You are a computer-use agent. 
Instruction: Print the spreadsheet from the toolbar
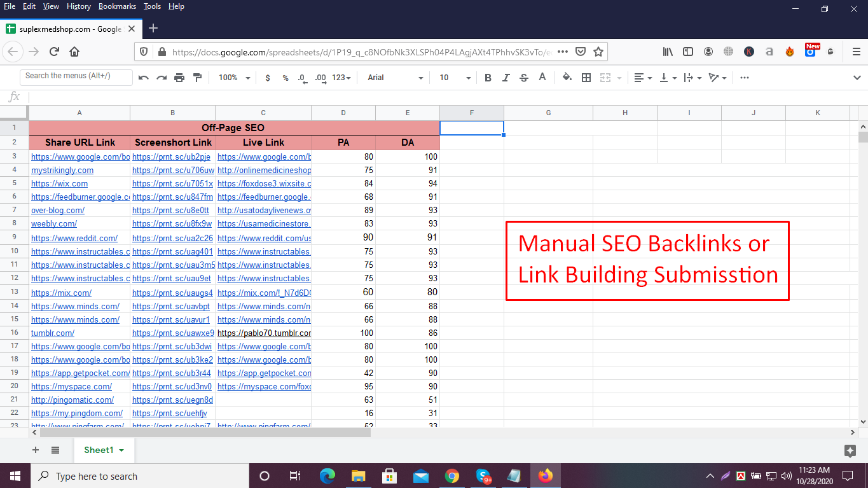[x=178, y=77]
